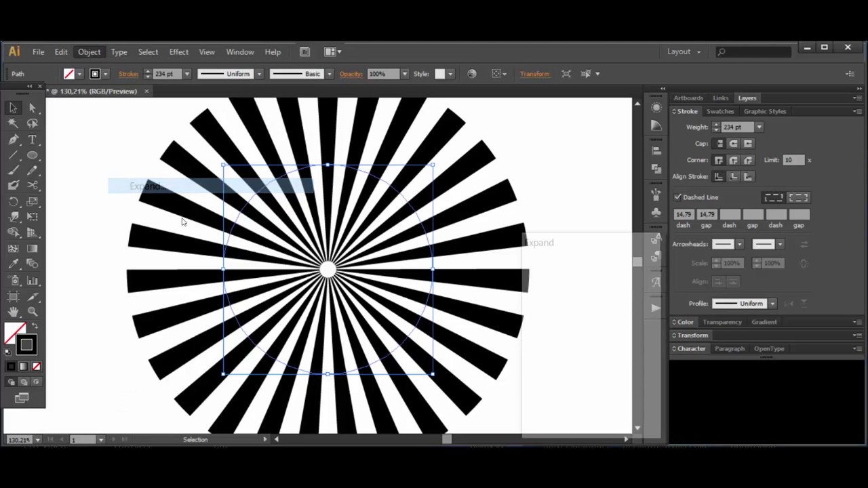868x488 pixels.
Task: Select the Rotate tool
Action: (x=14, y=201)
